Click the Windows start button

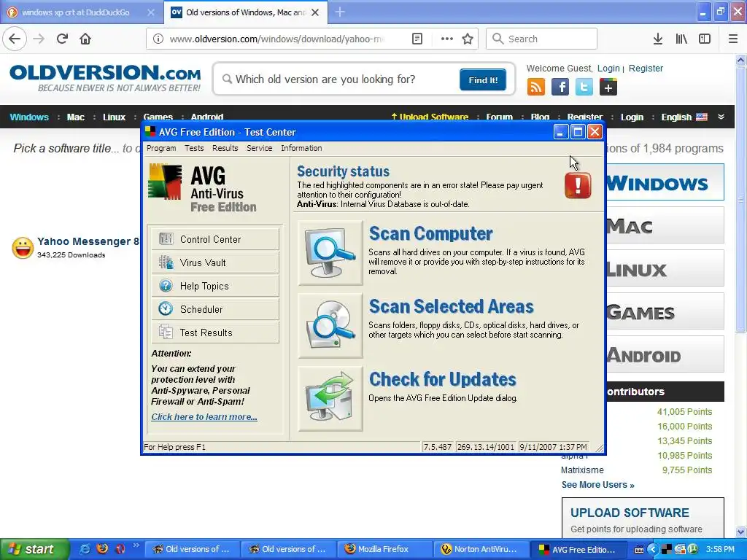point(34,549)
